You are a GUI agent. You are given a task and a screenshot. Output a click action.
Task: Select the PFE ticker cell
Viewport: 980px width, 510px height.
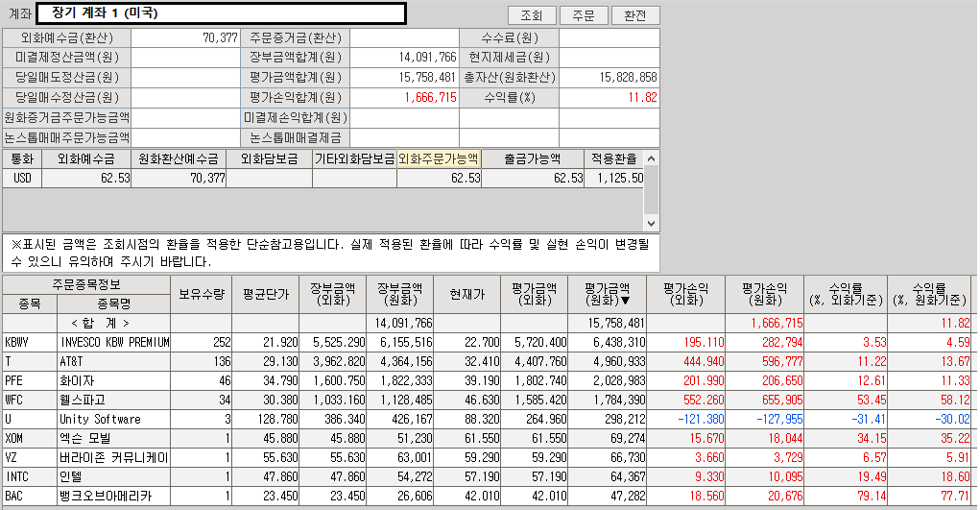tap(30, 380)
